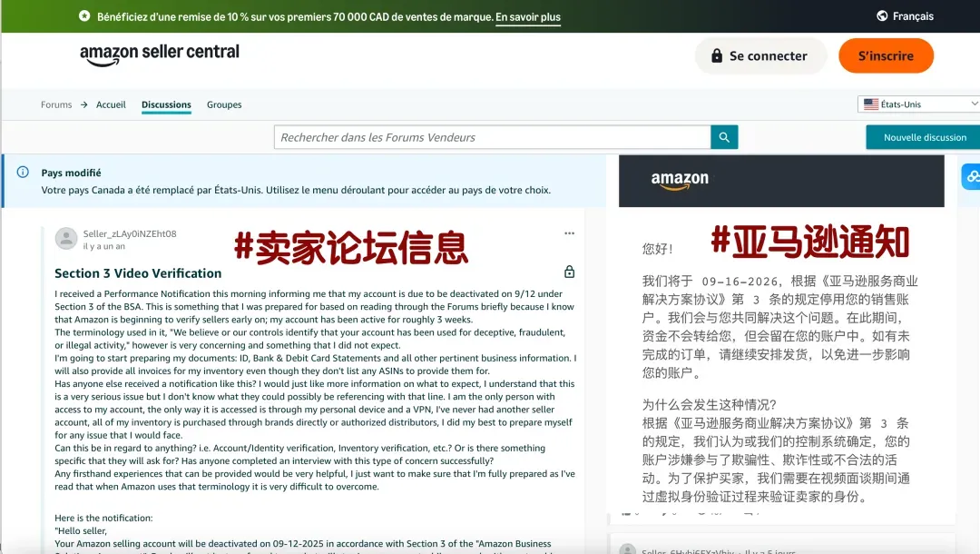Click the Seller_zLAy0iNZEht08 avatar icon
This screenshot has height=554, width=980.
point(66,238)
